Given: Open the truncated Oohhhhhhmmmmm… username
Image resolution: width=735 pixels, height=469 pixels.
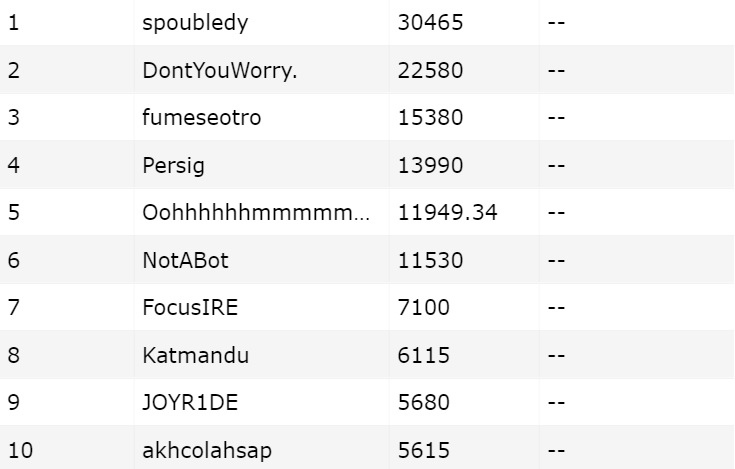Looking at the screenshot, I should (256, 213).
